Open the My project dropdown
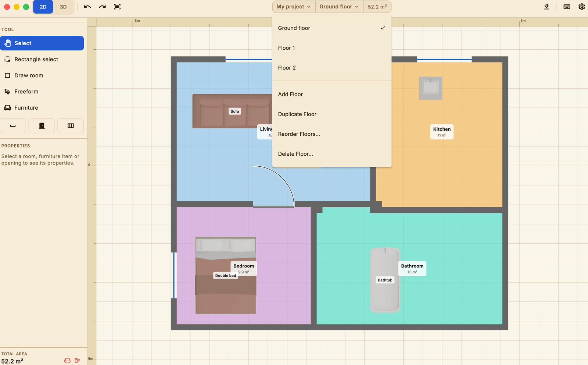 [x=294, y=7]
